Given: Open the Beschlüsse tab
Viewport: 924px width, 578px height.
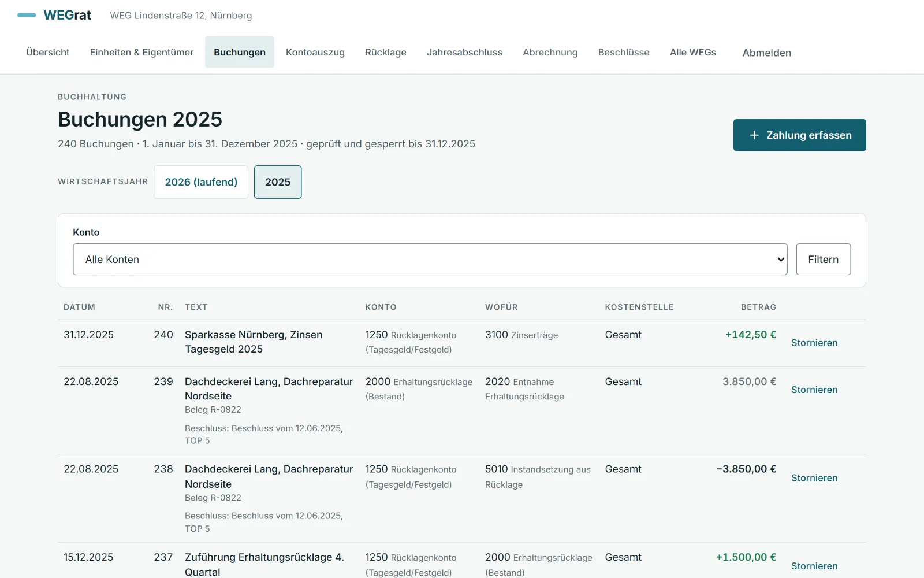Looking at the screenshot, I should tap(624, 52).
